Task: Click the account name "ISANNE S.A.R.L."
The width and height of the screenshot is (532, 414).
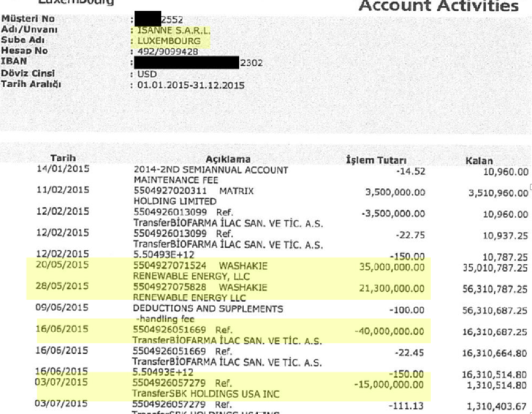Action: [174, 31]
